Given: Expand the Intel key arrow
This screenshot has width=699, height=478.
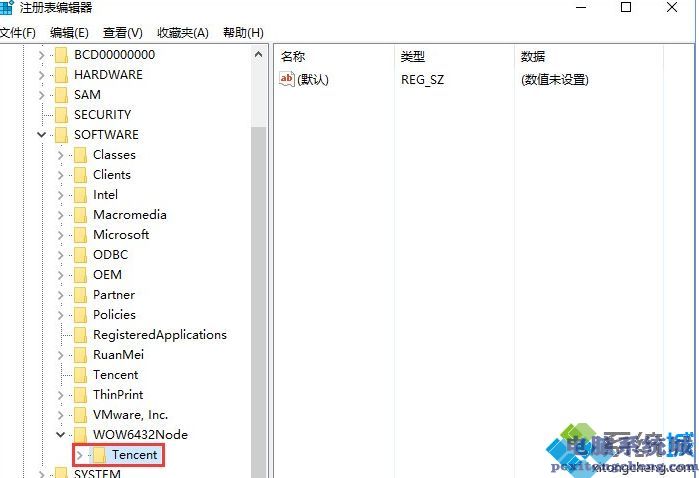Looking at the screenshot, I should tap(61, 195).
